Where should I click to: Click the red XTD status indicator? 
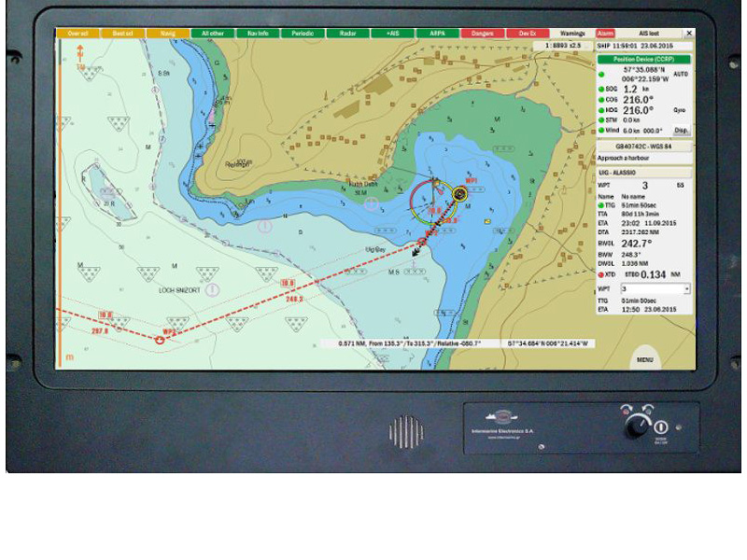[x=600, y=274]
